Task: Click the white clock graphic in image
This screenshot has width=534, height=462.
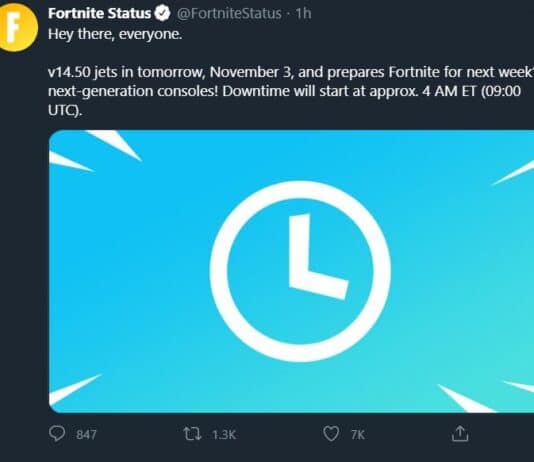Action: point(300,271)
